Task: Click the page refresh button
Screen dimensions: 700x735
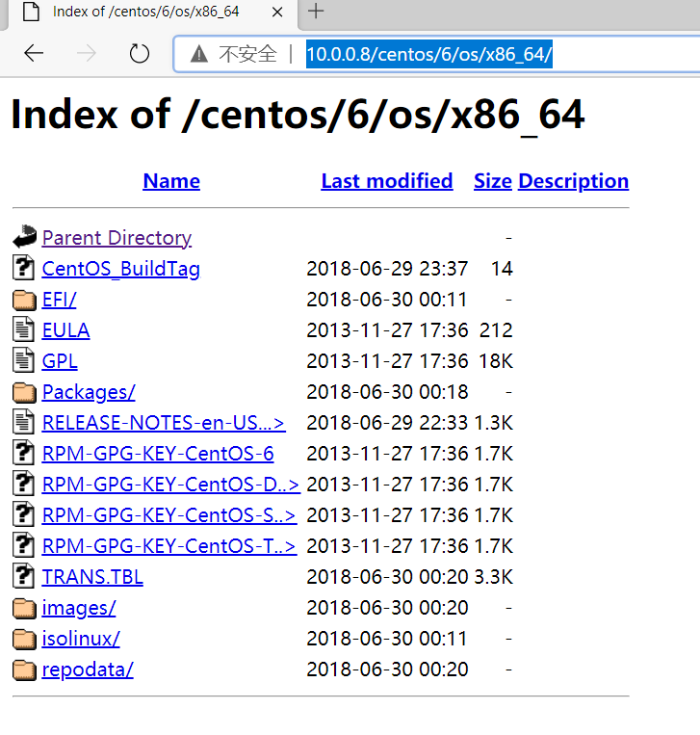Action: [140, 54]
